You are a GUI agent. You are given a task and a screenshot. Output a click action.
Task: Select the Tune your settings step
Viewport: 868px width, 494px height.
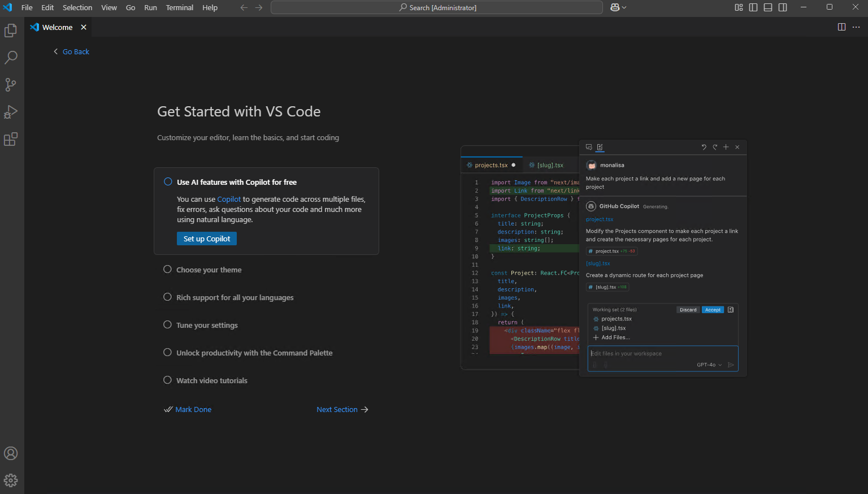(207, 325)
